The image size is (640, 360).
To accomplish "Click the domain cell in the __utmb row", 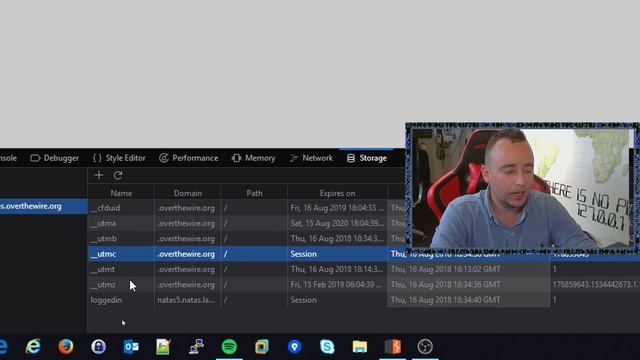I will coord(188,238).
